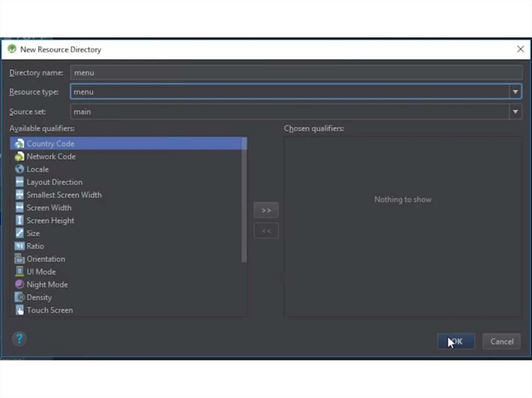Click the Layout Direction icon

tap(19, 182)
